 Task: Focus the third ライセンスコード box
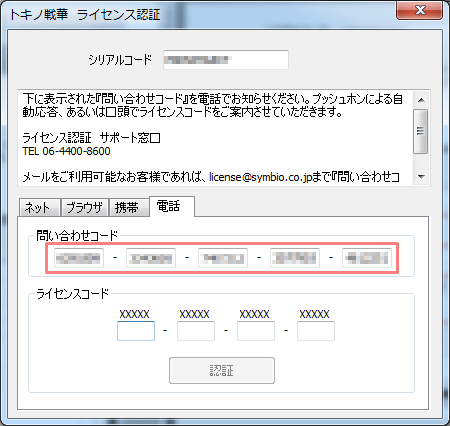pyautogui.click(x=256, y=331)
